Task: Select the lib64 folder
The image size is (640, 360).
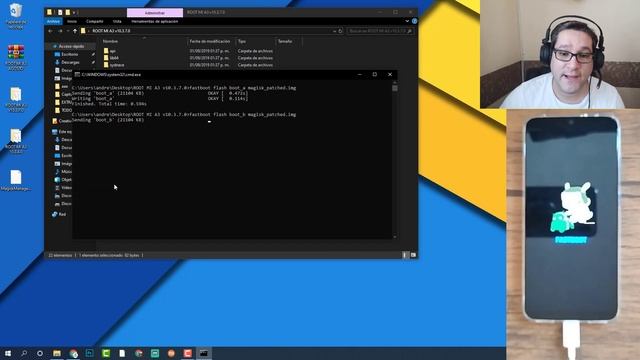Action: [111, 58]
